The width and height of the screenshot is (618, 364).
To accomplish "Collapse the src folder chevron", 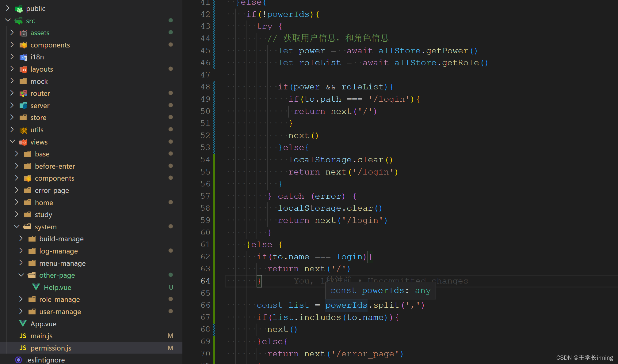I will point(8,21).
